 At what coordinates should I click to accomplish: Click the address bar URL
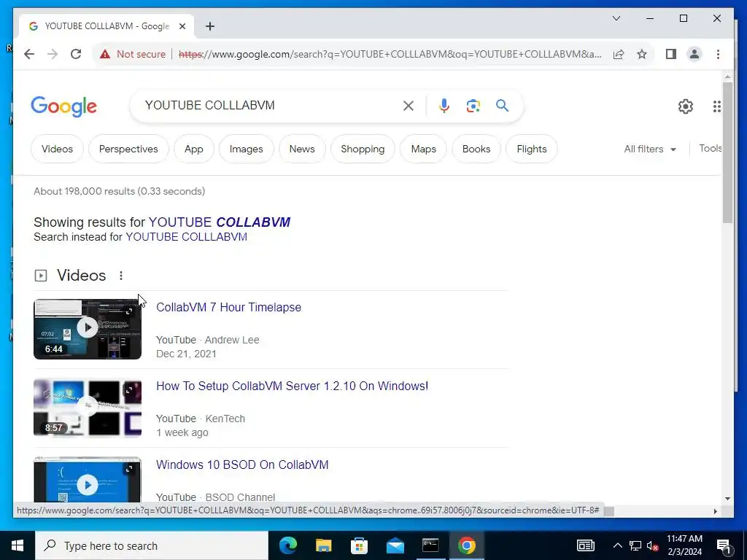pos(390,54)
